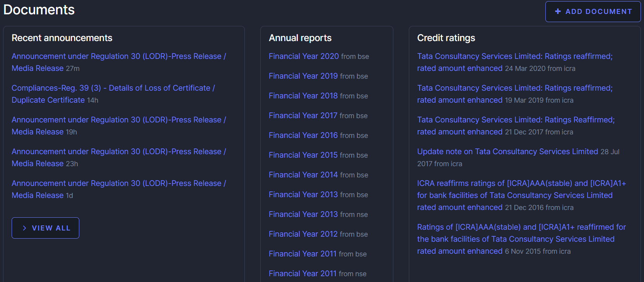Viewport: 644px width, 282px height.
Task: Open Financial Year 2020 annual report
Action: point(304,56)
